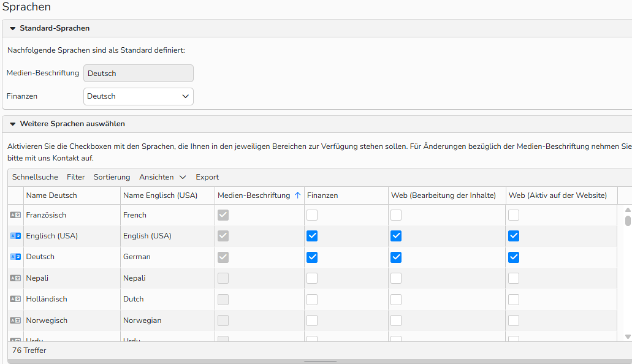Uncheck Web Bearbeitung for Englisch (USA)
This screenshot has height=364, width=632.
coord(396,236)
